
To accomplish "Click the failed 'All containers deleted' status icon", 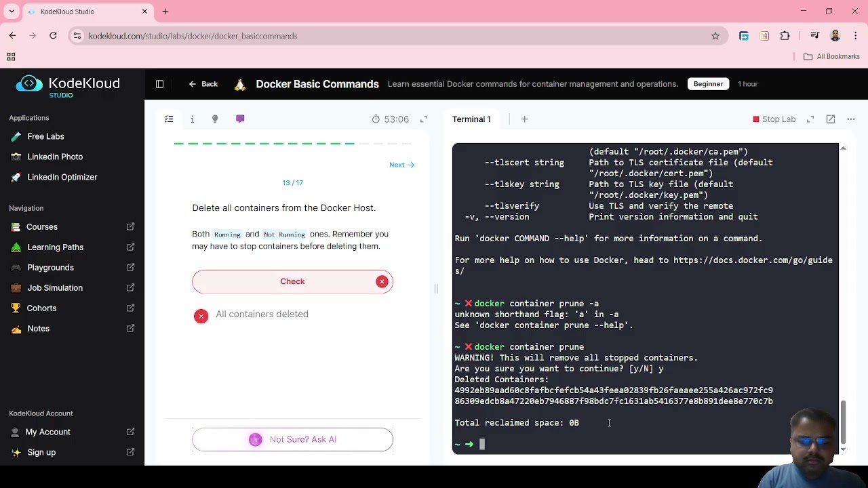I will [201, 316].
